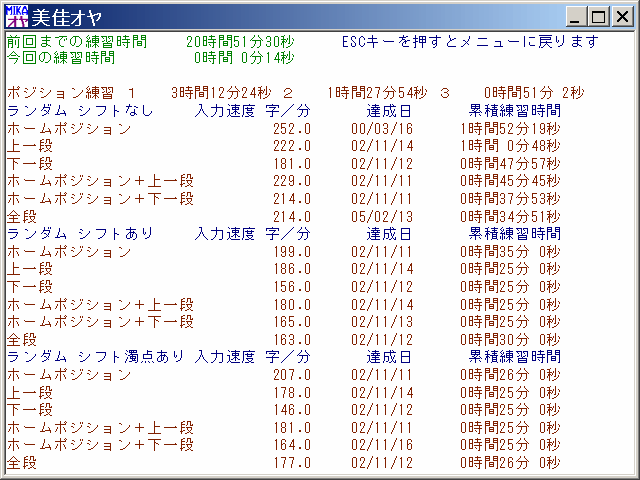Select the 今回の練習時間 label

60,58
